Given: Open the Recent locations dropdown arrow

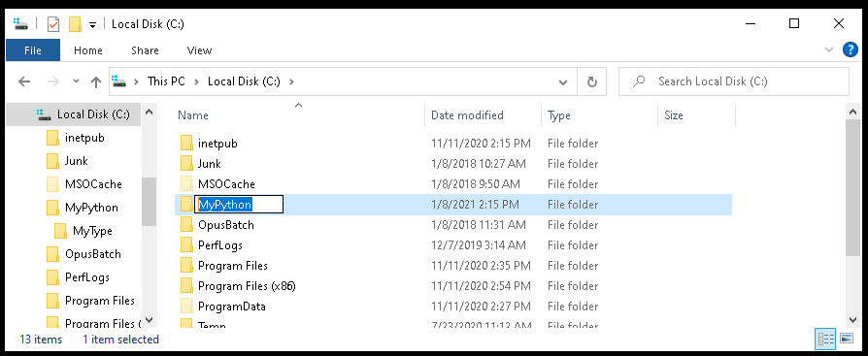Looking at the screenshot, I should click(x=77, y=81).
